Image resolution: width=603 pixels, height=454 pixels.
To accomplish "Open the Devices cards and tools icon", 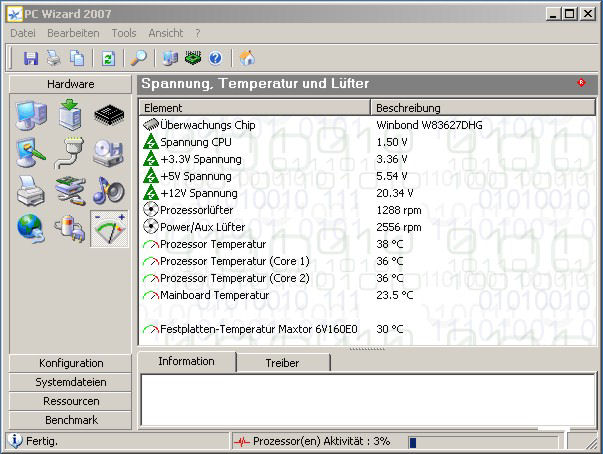I will pos(70,191).
